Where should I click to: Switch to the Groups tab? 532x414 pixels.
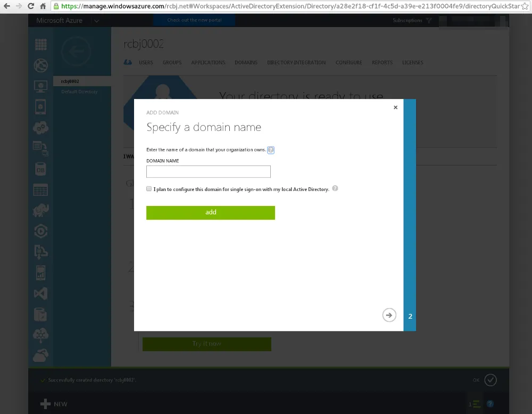(x=172, y=62)
